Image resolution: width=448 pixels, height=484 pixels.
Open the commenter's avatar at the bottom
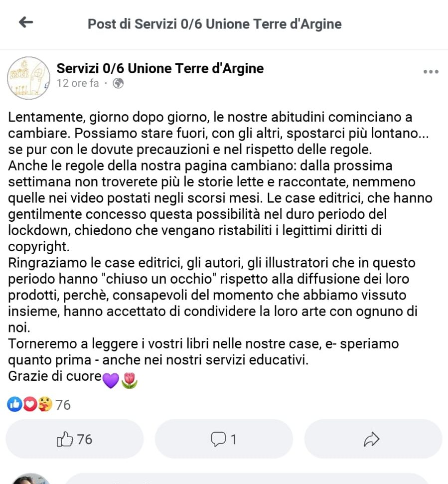[30, 479]
